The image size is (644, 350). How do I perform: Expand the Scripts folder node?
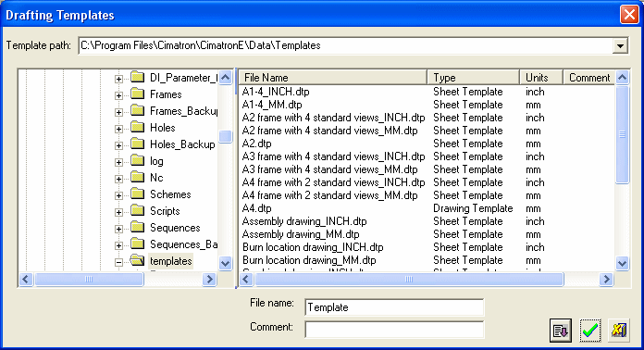pos(118,212)
